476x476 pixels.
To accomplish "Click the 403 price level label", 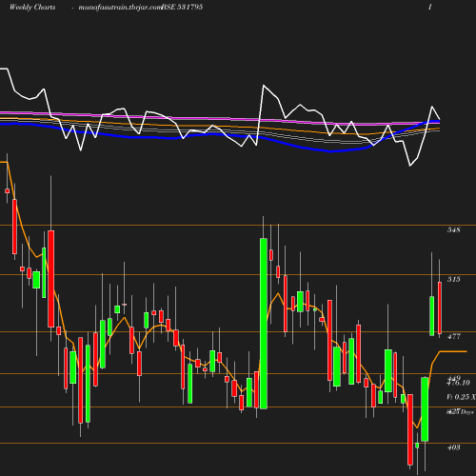I will point(453,447).
